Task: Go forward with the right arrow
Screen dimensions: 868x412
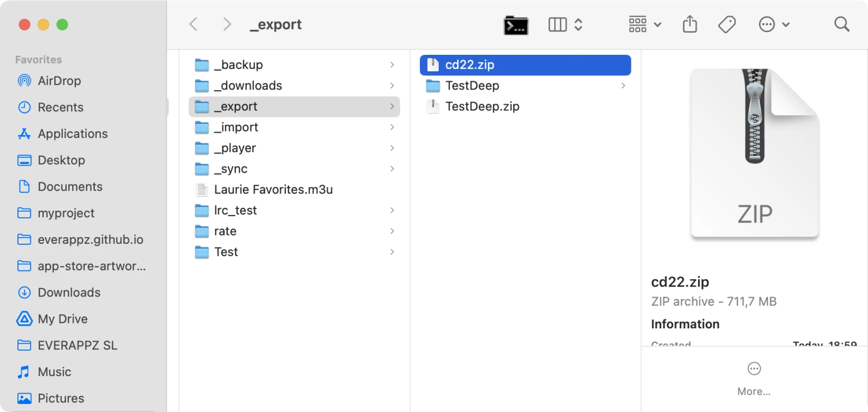Action: coord(227,24)
